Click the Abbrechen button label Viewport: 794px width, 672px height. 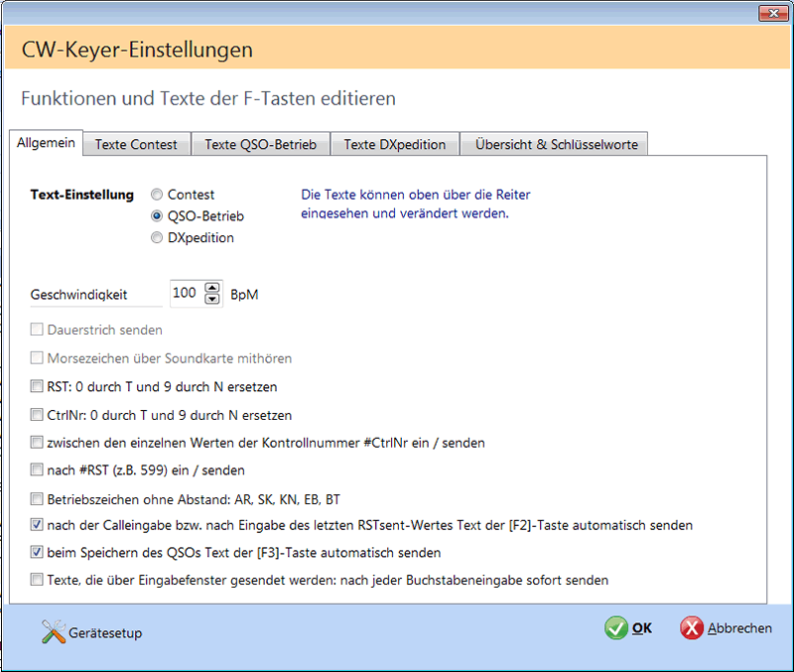(739, 628)
